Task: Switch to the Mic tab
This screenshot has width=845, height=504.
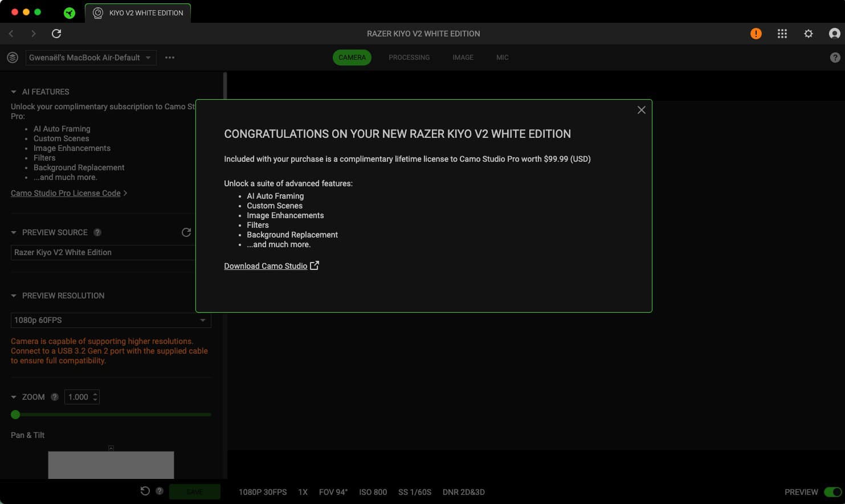Action: pyautogui.click(x=502, y=58)
